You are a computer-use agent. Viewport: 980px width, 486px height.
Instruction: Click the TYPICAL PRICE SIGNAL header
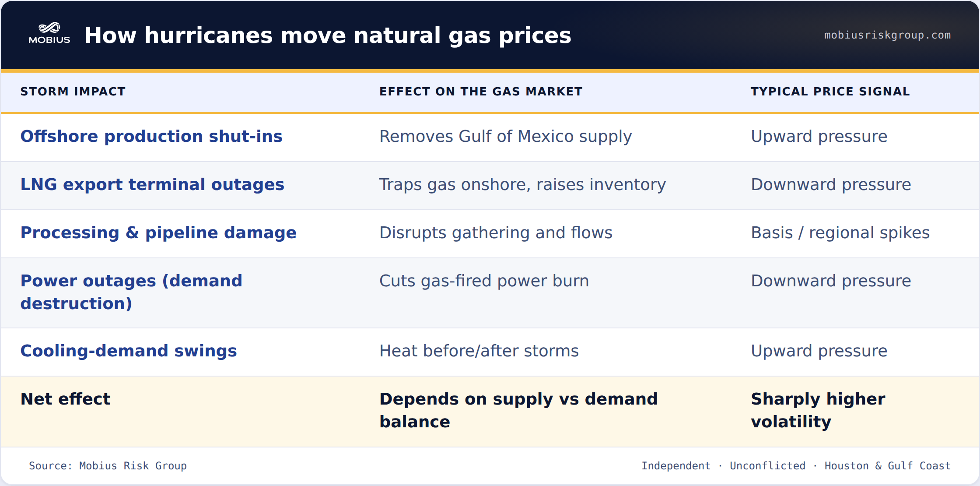830,92
